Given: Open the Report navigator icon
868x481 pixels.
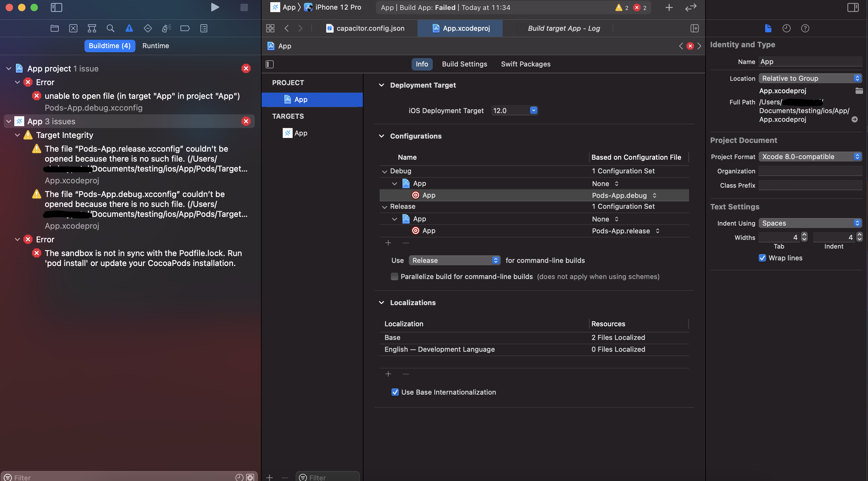Looking at the screenshot, I should click(204, 28).
